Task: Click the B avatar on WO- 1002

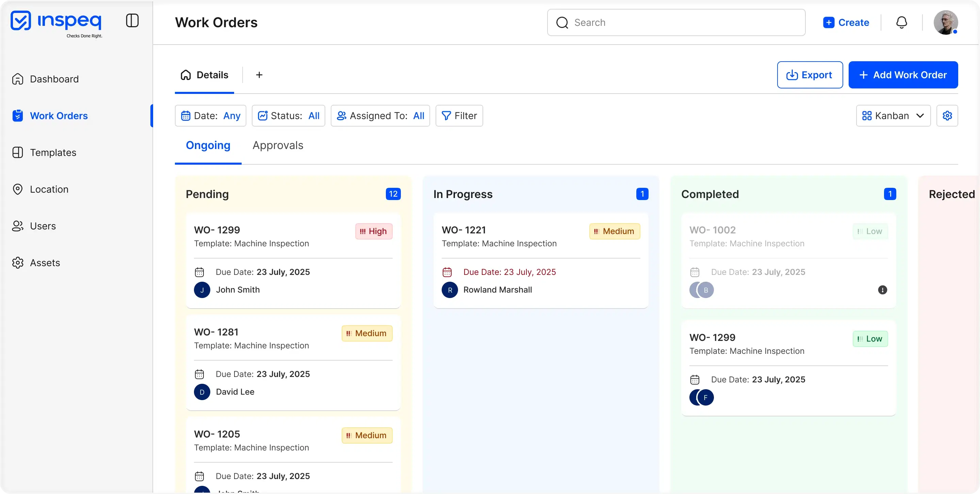Action: pos(706,290)
